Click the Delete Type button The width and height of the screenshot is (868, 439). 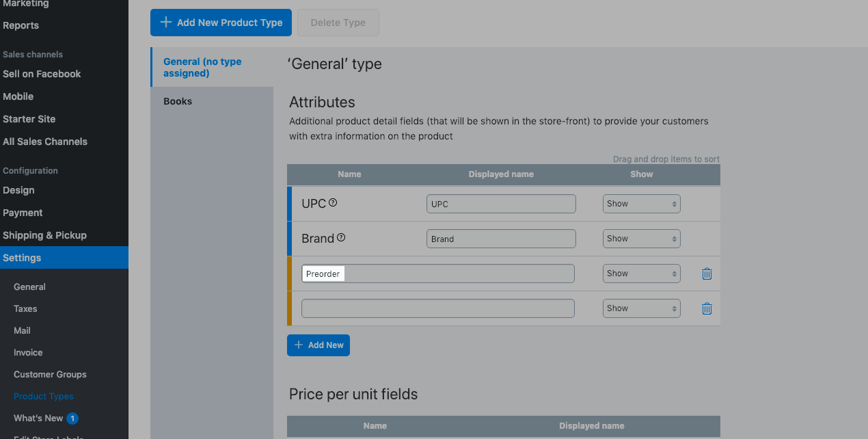click(x=338, y=23)
